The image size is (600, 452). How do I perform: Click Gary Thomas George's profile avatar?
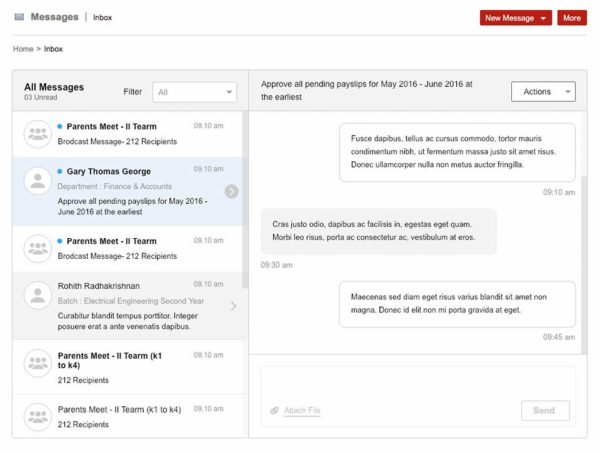(38, 181)
